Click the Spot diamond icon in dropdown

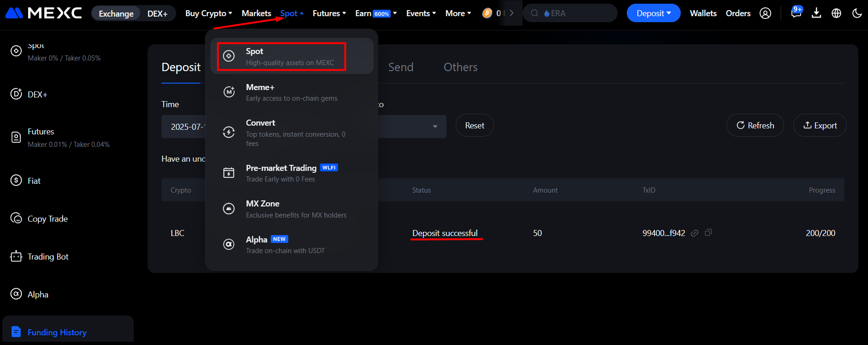229,56
